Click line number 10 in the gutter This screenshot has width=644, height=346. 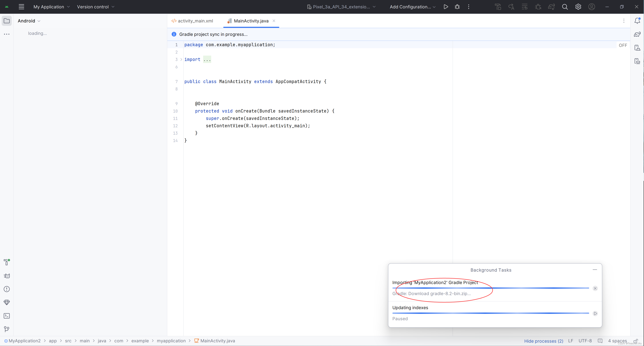click(x=175, y=111)
